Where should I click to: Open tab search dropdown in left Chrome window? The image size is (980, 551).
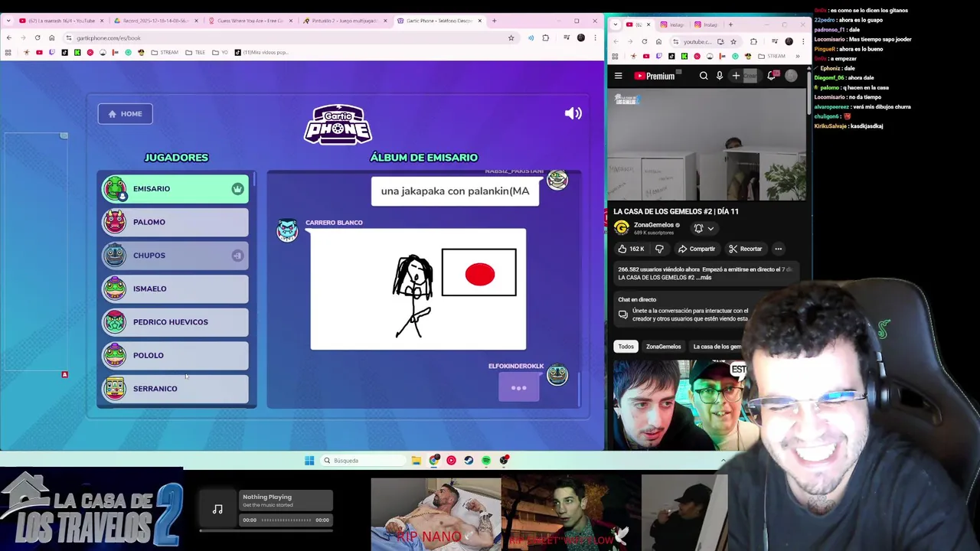click(8, 21)
